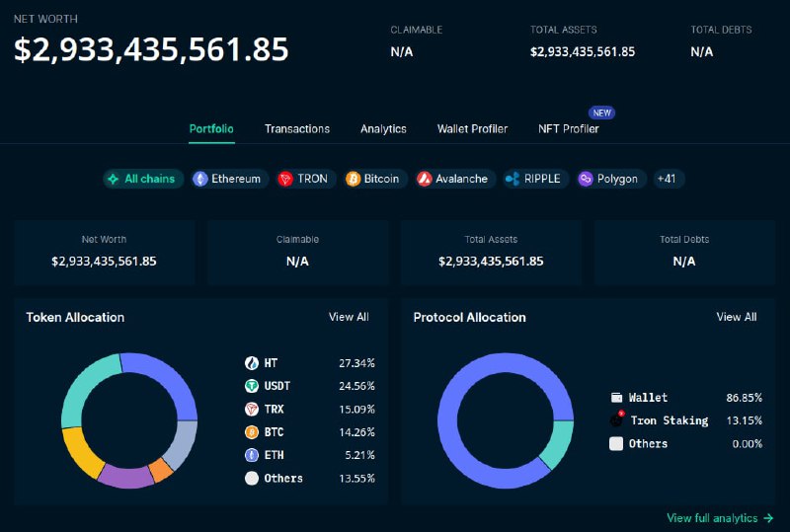Click the USDT 24.56% percentage value
This screenshot has height=532, width=790.
[356, 386]
